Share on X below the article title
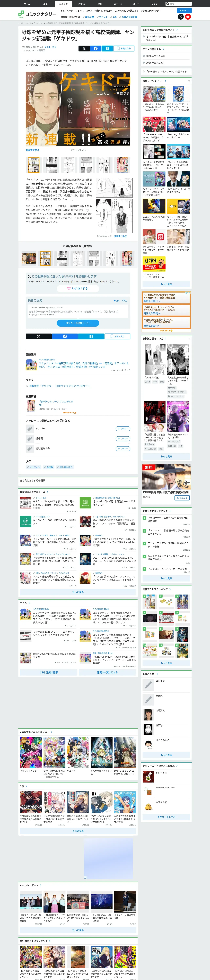 coord(84,48)
